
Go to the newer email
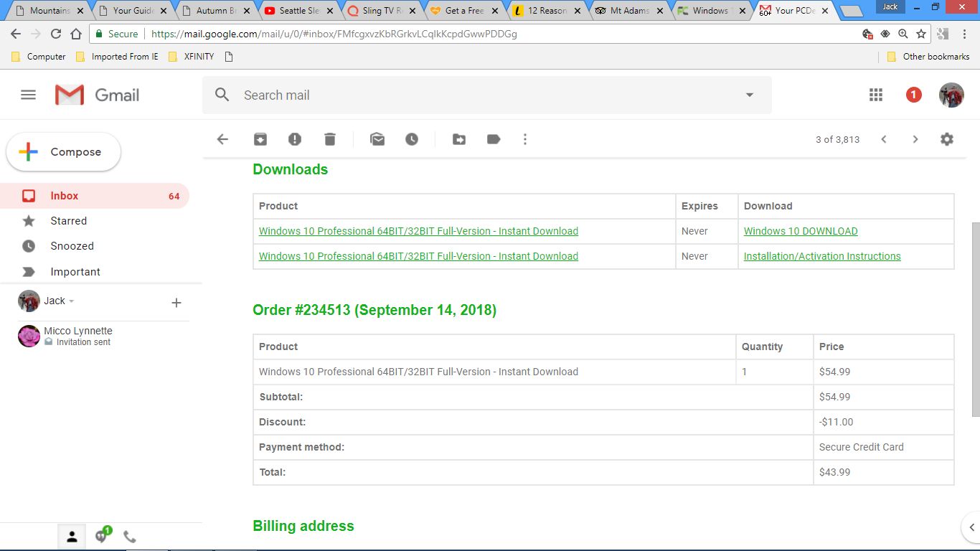884,139
